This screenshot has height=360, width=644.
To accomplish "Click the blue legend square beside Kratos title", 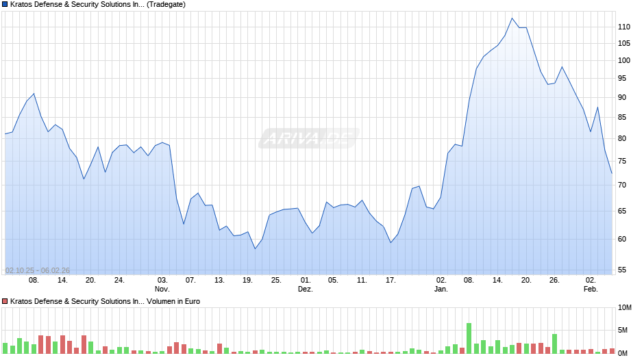I will tap(5, 5).
